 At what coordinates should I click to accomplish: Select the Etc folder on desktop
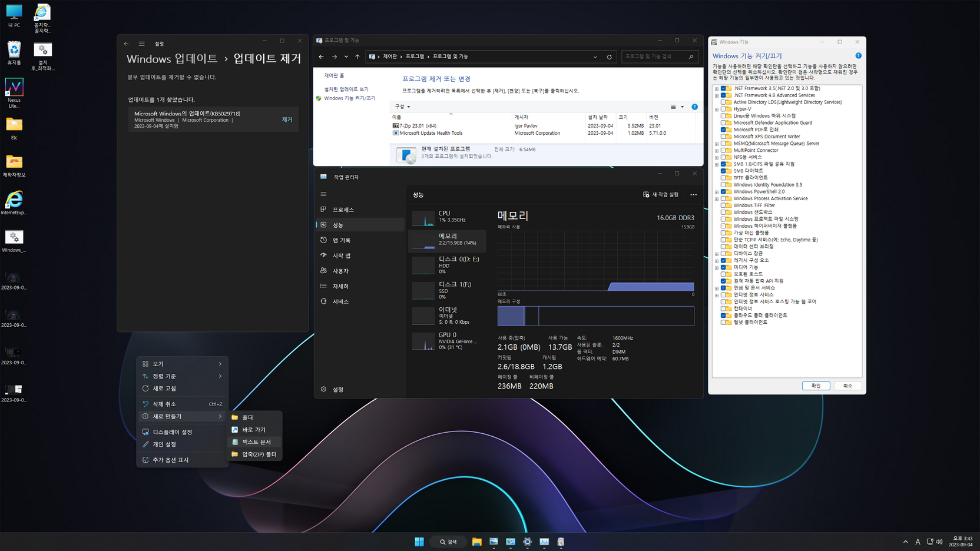click(x=14, y=128)
